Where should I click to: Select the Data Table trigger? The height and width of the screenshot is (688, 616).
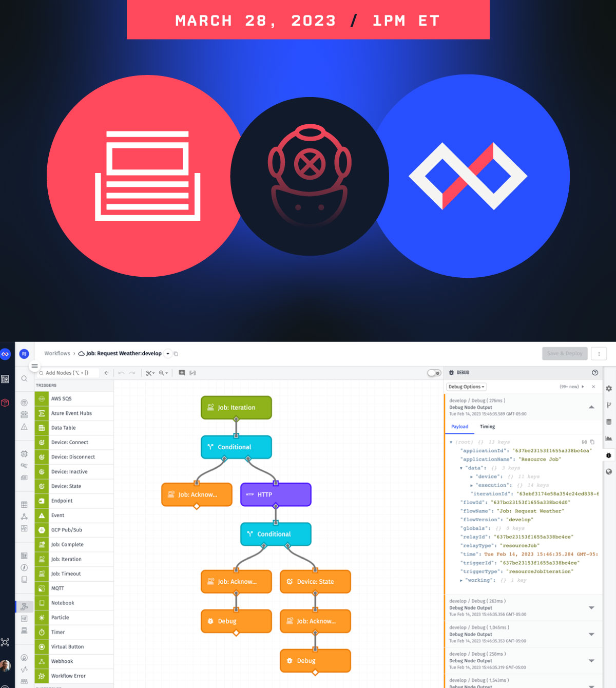74,428
